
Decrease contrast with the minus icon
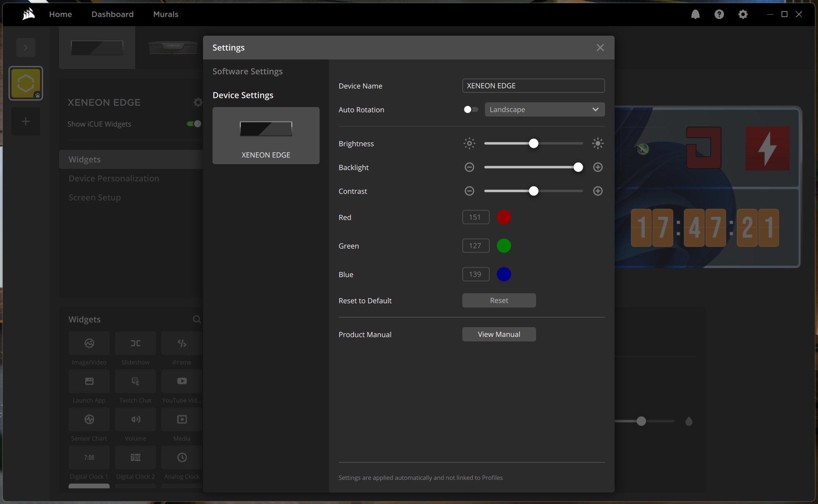(x=469, y=191)
